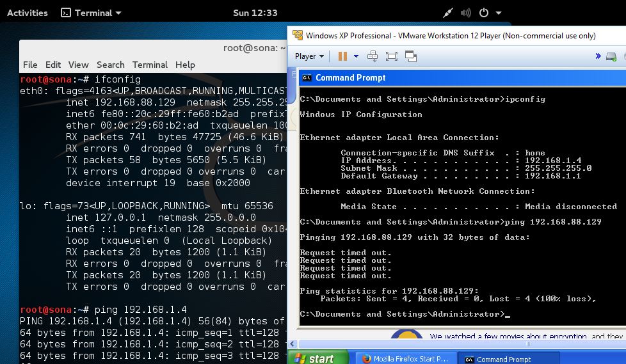Open the Edit menu in Terminal window
This screenshot has width=626, height=364.
pos(53,65)
